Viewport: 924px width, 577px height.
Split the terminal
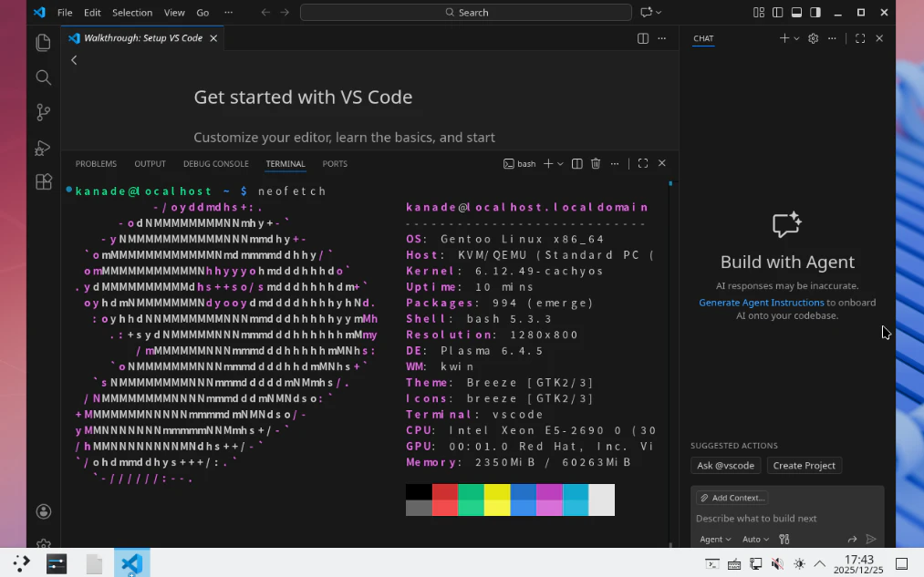click(x=576, y=164)
